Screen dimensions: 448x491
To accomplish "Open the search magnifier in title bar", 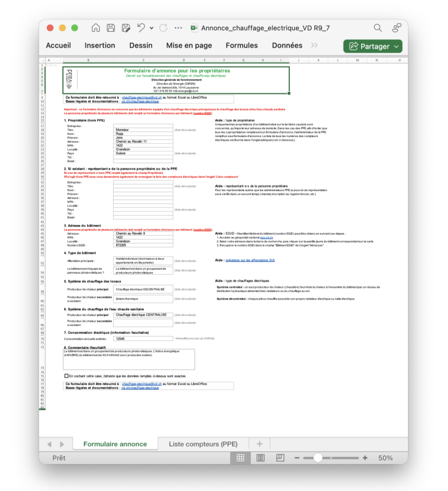I will tap(378, 28).
